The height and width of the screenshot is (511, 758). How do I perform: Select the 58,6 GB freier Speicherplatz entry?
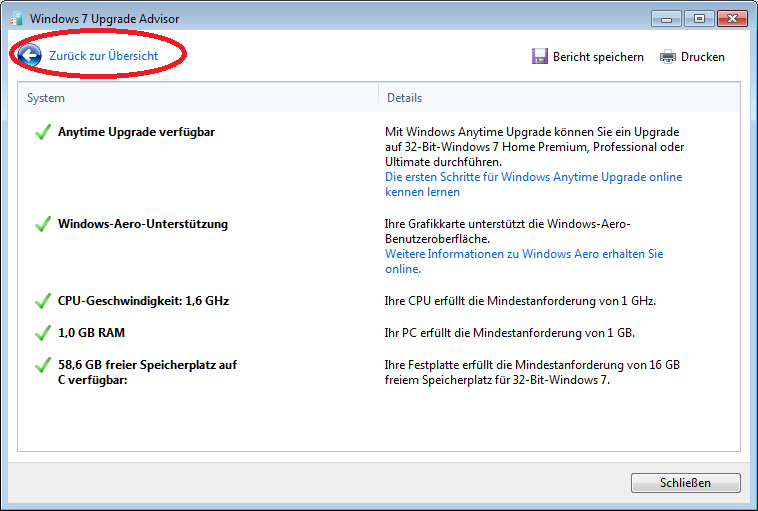(x=147, y=372)
